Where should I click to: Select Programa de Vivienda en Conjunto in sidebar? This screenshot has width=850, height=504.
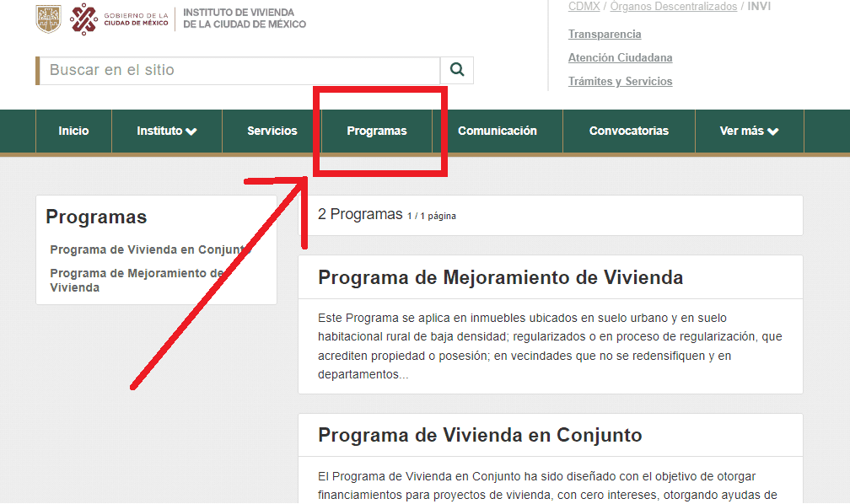148,249
